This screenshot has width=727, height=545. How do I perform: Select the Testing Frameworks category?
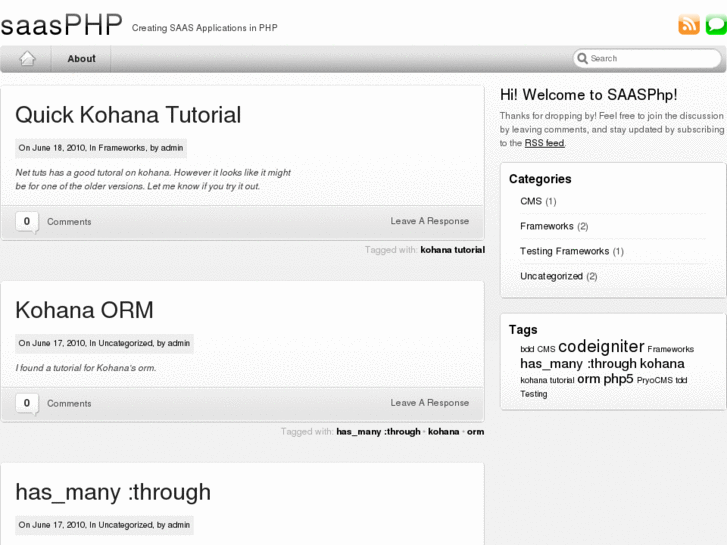(564, 251)
